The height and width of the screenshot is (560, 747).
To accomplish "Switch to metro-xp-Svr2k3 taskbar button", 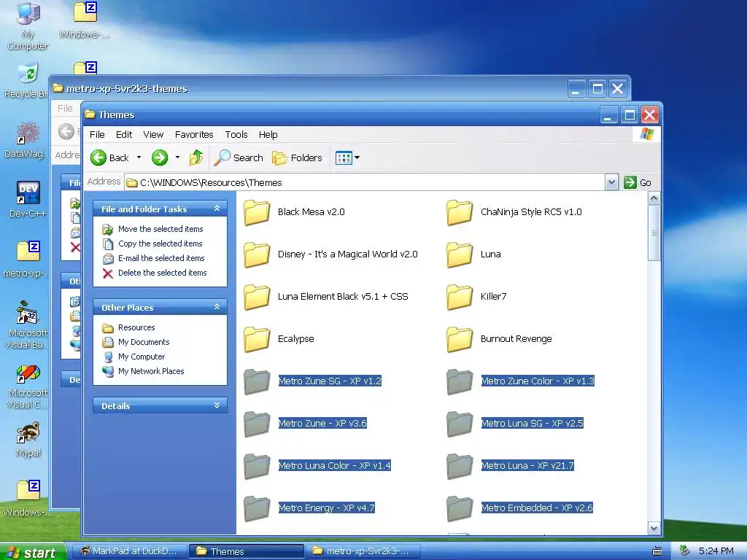I will (x=363, y=551).
